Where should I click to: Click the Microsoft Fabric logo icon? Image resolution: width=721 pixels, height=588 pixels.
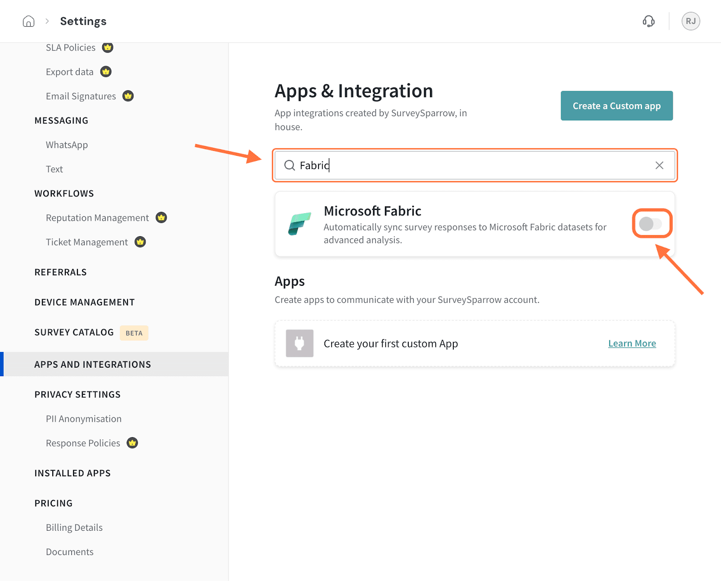pos(300,224)
